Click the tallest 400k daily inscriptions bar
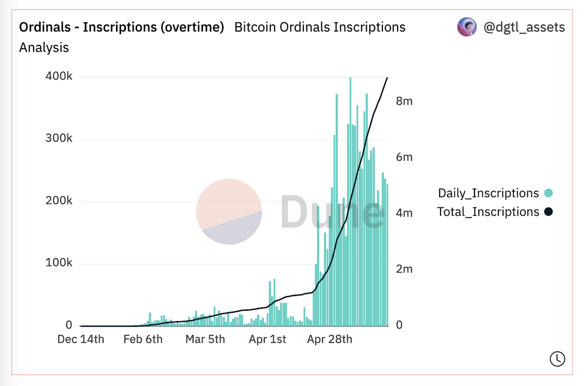This screenshot has width=588, height=386. (x=350, y=153)
